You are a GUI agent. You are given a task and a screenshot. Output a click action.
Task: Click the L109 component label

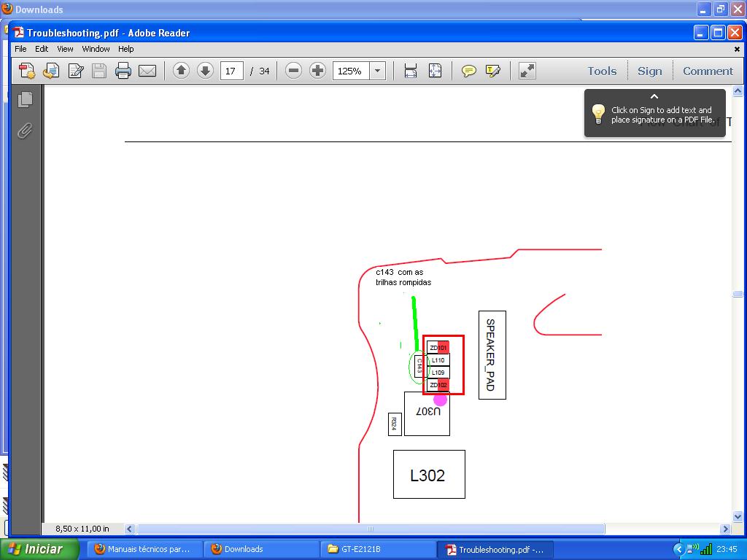coord(438,373)
